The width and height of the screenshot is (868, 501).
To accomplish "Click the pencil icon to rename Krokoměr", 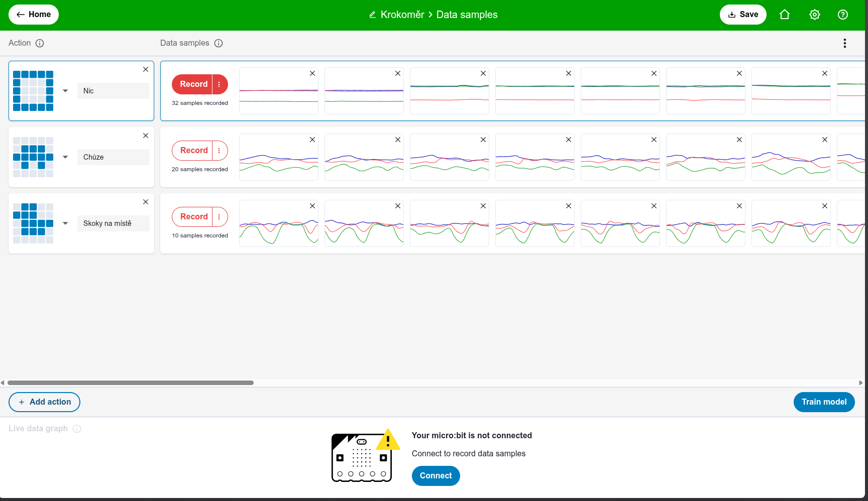I will click(373, 15).
